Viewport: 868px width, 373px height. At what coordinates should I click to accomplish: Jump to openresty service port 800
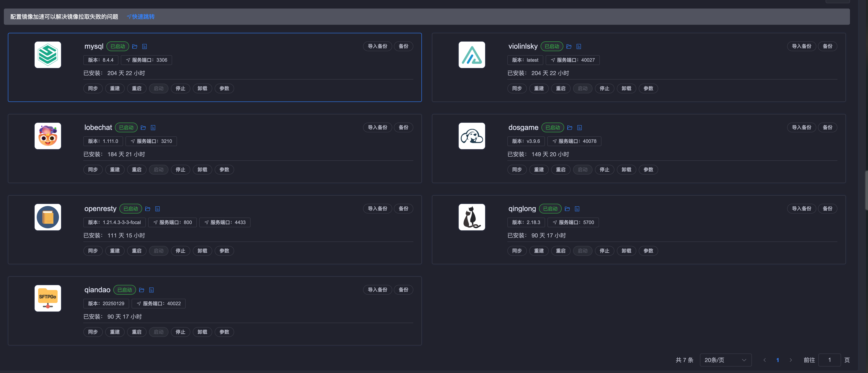click(172, 223)
